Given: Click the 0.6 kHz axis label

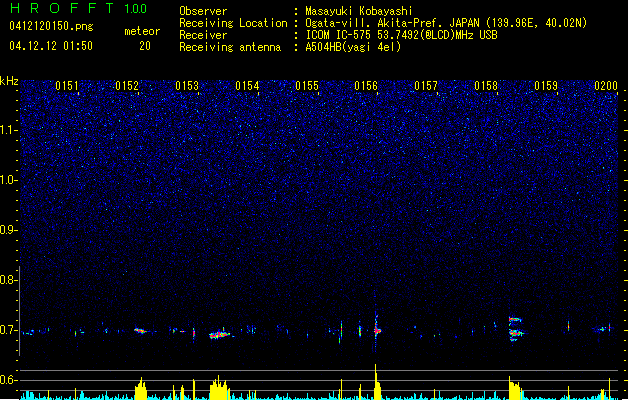Looking at the screenshot, I should [x=8, y=380].
